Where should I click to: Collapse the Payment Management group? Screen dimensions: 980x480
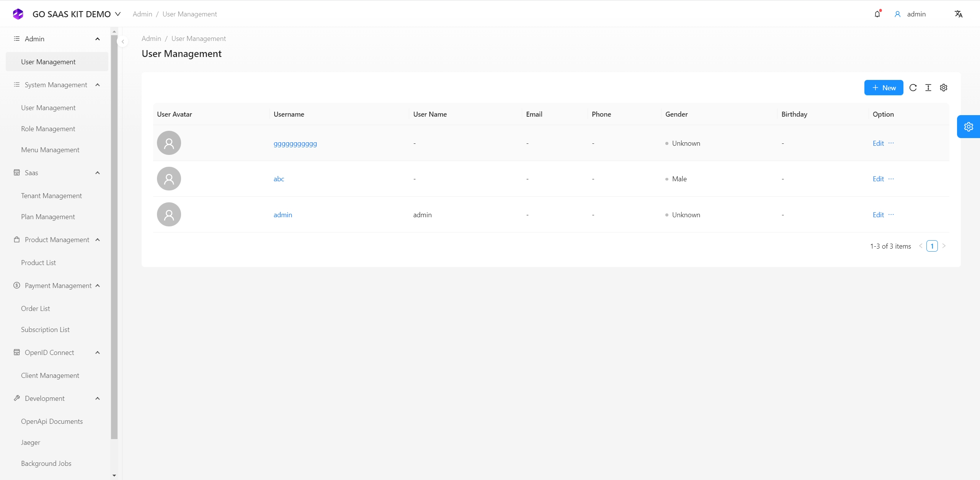98,286
